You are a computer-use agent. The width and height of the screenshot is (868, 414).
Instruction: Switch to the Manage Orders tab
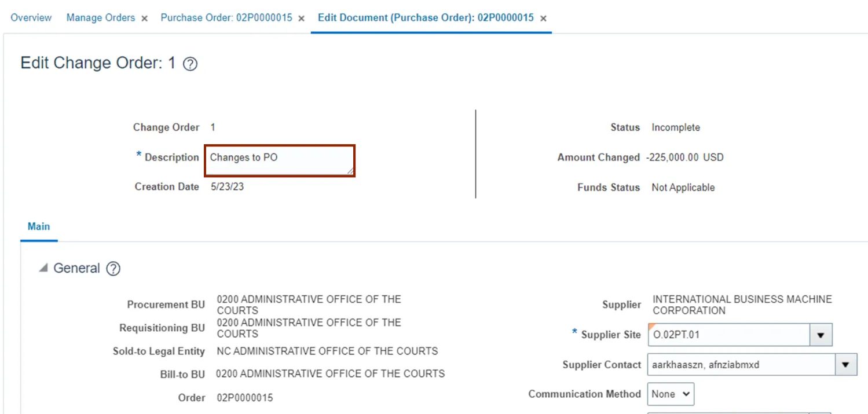[x=101, y=18]
